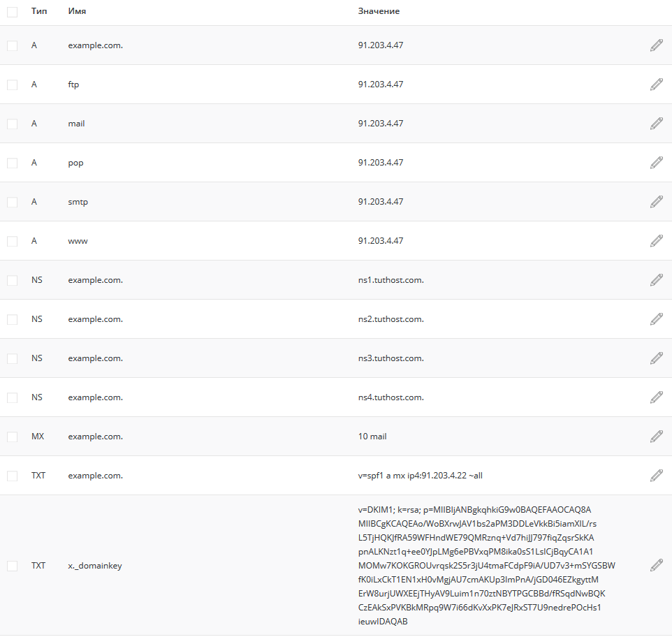Edit the MX record 10 mail
The width and height of the screenshot is (672, 637).
coord(656,437)
